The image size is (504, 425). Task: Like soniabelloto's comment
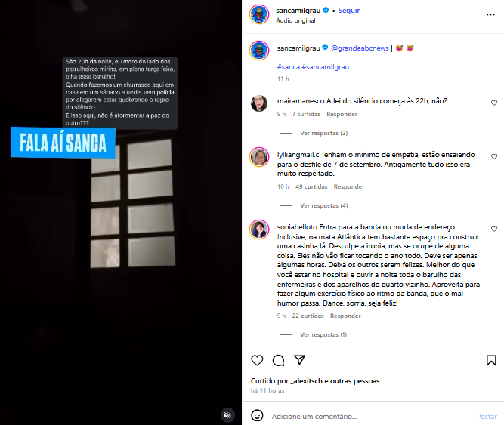(x=494, y=229)
